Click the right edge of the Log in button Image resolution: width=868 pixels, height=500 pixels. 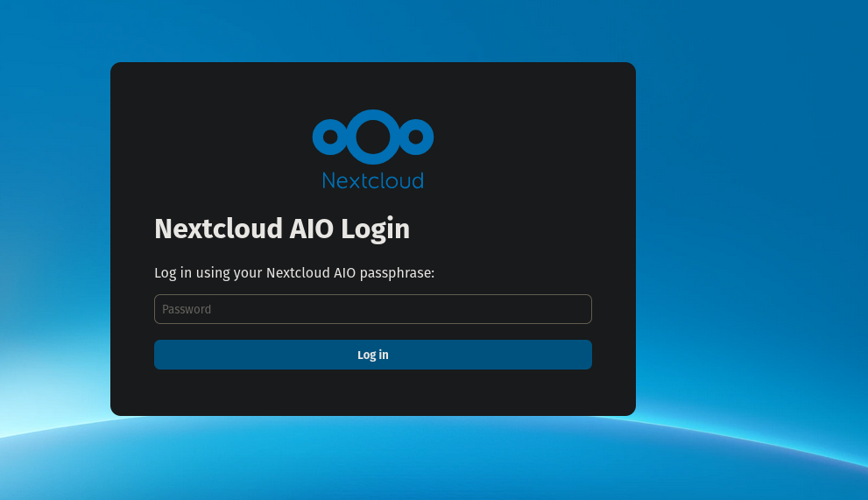coord(583,355)
